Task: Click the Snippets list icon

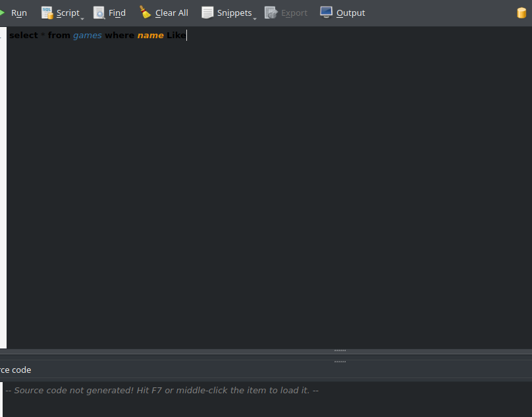Action: [207, 12]
